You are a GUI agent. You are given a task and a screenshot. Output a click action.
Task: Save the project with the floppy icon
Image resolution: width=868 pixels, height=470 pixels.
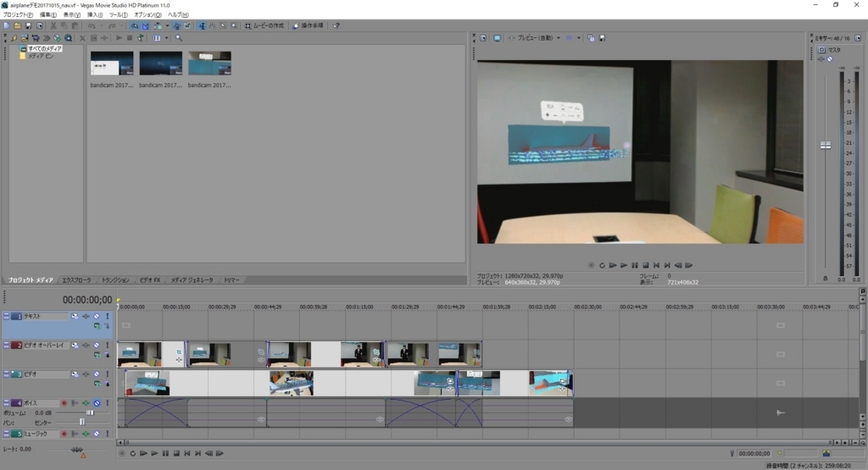coord(28,25)
